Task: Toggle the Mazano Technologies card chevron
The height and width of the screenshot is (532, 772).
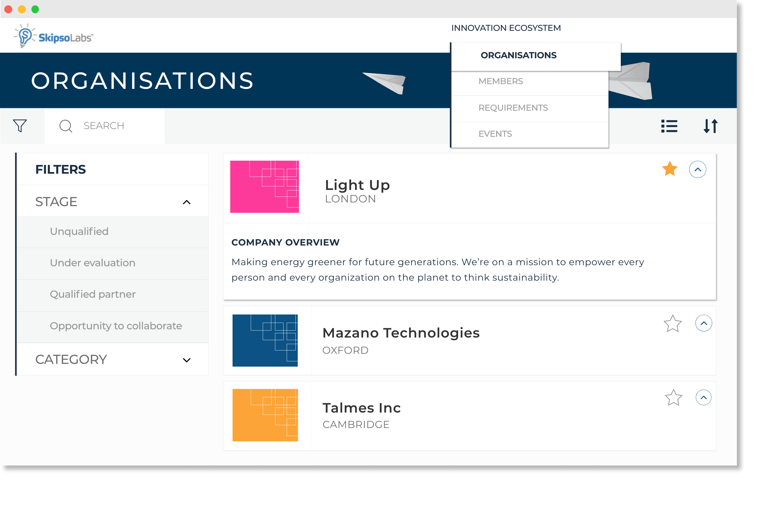Action: [x=703, y=323]
